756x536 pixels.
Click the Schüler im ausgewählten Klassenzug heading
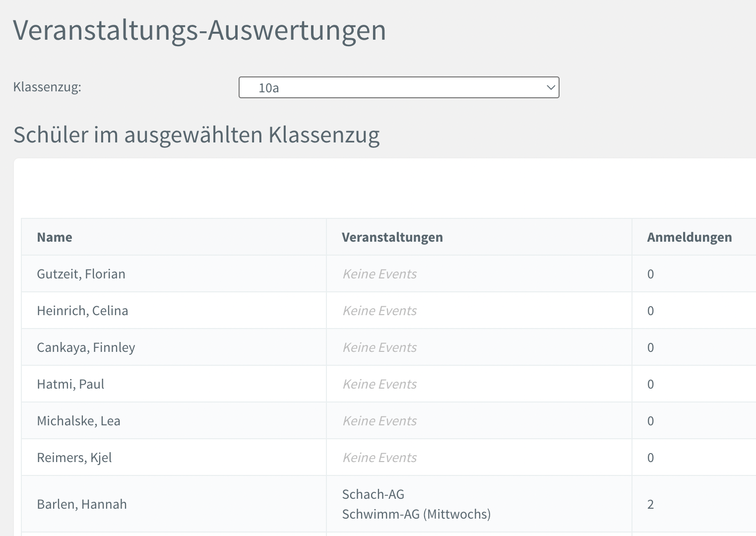coord(196,134)
